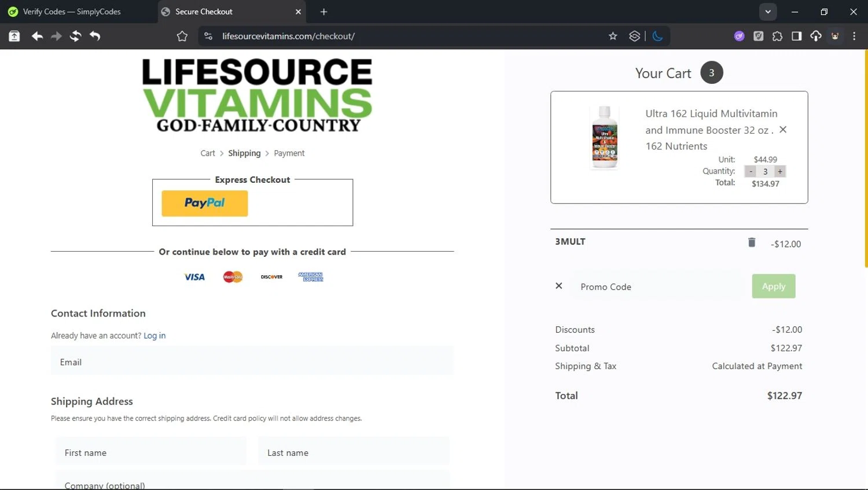Click the Shipping breadcrumb step
The width and height of the screenshot is (868, 490).
click(x=244, y=153)
